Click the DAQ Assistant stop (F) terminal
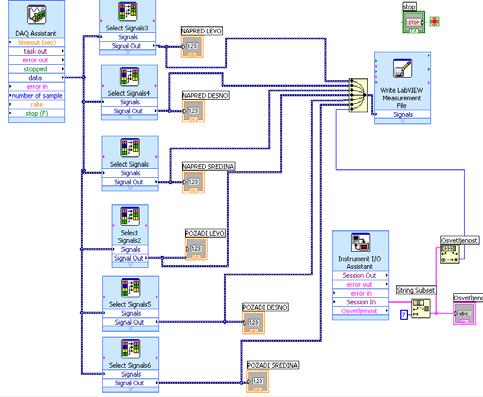 tap(36, 113)
